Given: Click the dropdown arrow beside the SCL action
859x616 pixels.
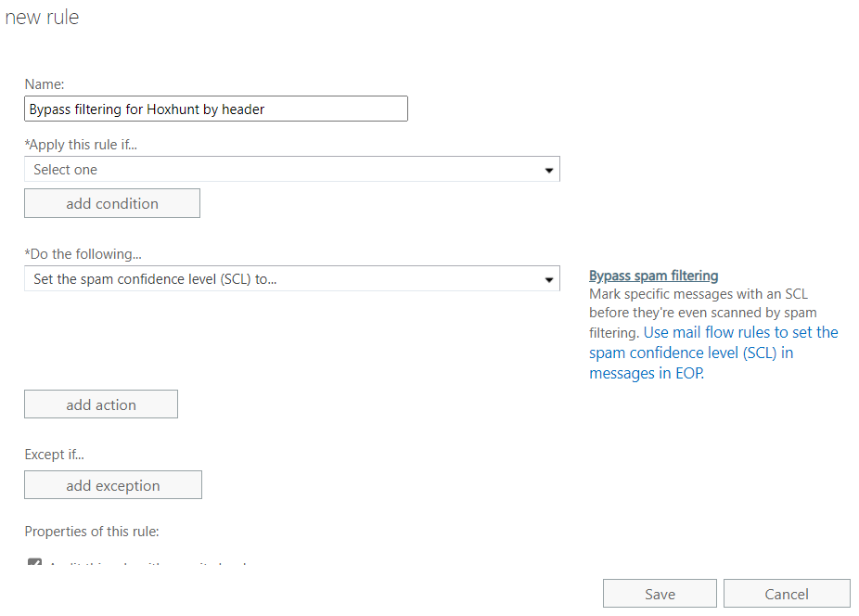Looking at the screenshot, I should click(551, 277).
